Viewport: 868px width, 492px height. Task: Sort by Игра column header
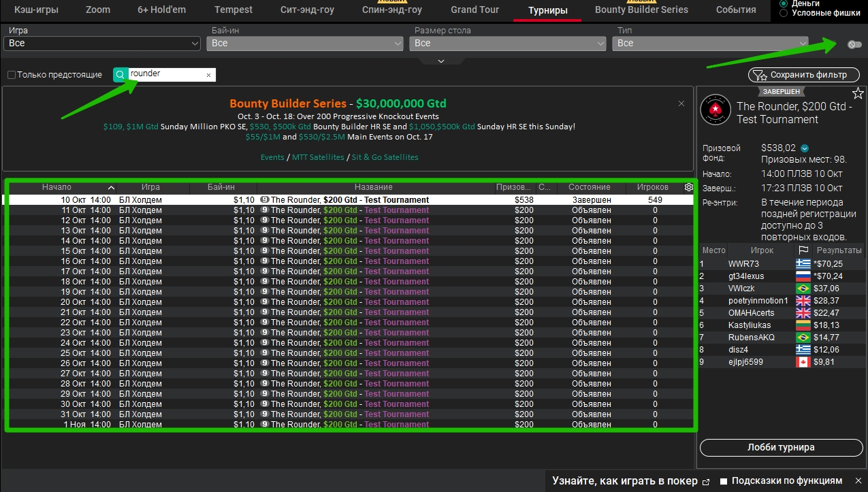(151, 187)
